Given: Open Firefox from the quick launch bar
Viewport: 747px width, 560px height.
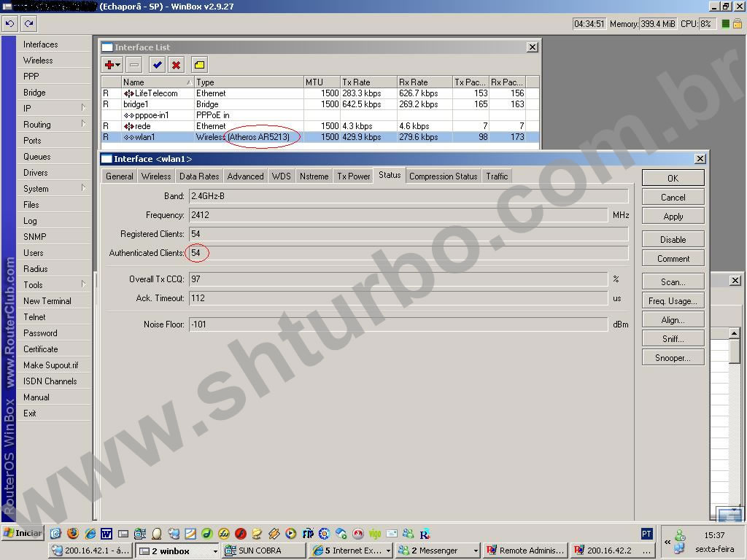Looking at the screenshot, I should point(72,534).
